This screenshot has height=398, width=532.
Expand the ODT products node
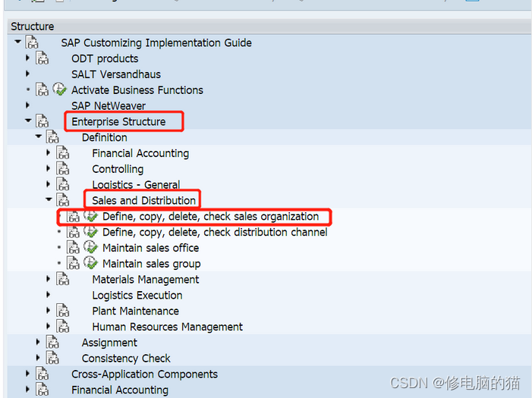click(x=28, y=58)
